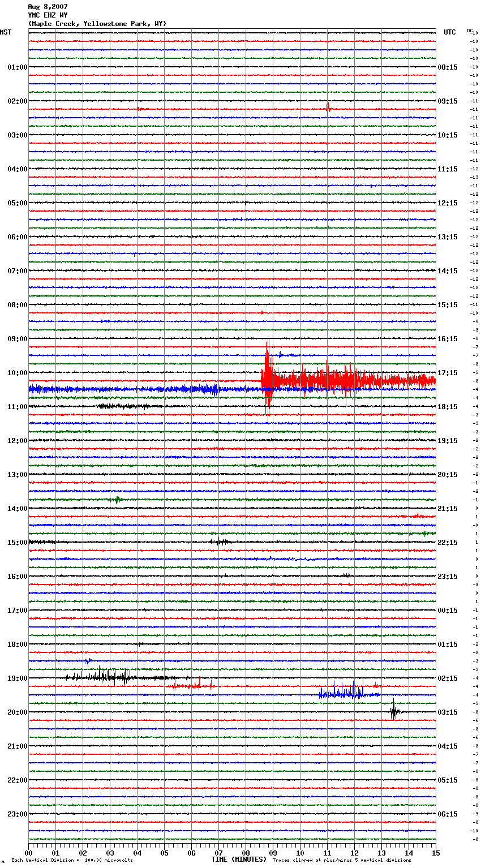481x868 pixels.
Task: Click minute tick "10" on the bottom axis
Action: pyautogui.click(x=300, y=853)
